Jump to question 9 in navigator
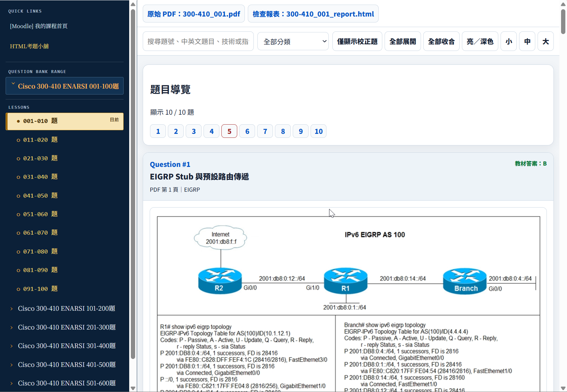This screenshot has width=567, height=392. point(301,131)
